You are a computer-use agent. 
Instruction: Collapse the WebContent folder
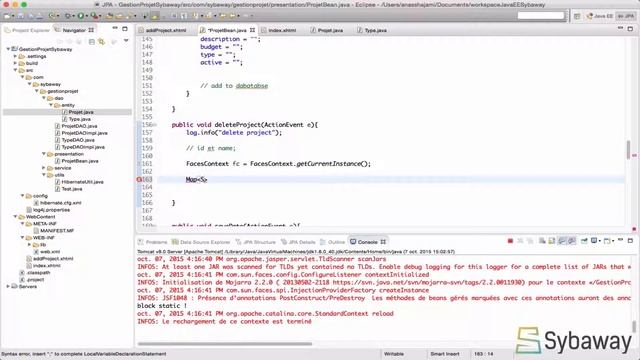click(16, 217)
